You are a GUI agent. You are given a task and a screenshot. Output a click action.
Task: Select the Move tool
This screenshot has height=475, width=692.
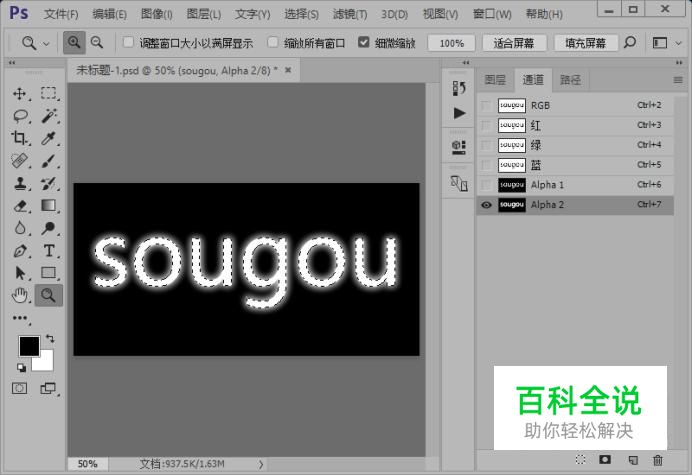(x=19, y=94)
